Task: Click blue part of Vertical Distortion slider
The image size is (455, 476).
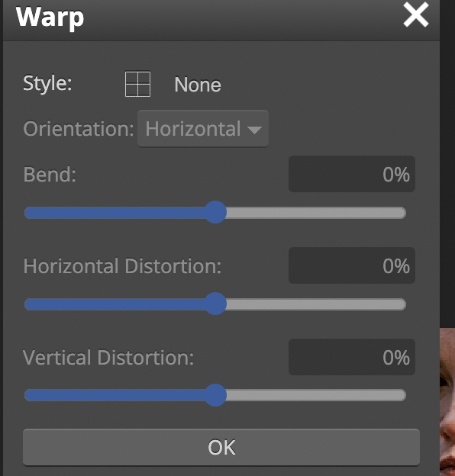Action: 115,395
